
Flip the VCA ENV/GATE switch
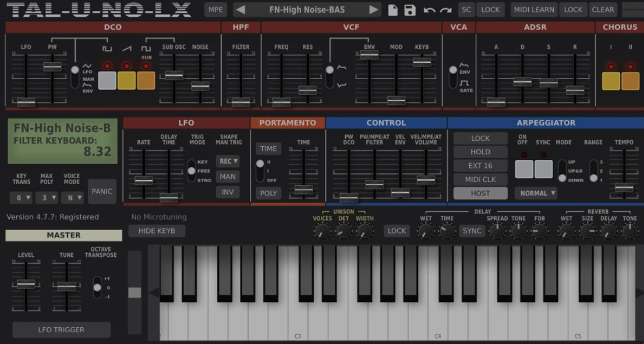coord(453,76)
